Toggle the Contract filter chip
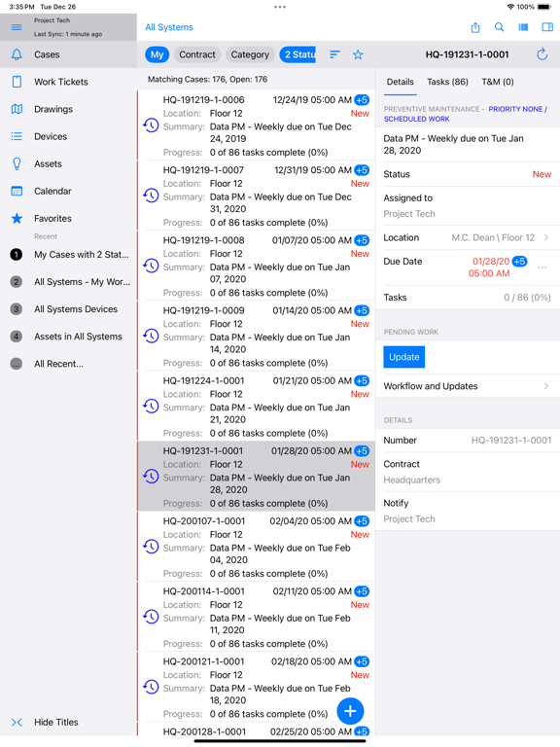560x747 pixels. (x=197, y=54)
